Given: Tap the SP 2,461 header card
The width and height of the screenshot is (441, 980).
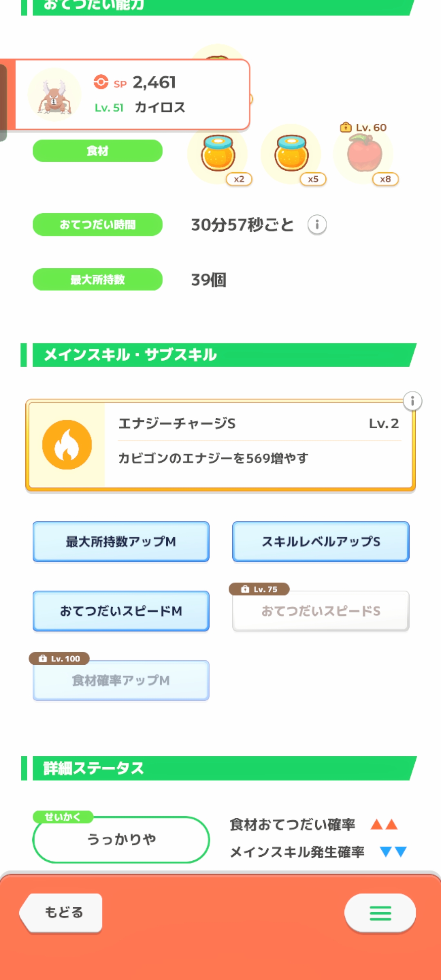Looking at the screenshot, I should (x=163, y=94).
